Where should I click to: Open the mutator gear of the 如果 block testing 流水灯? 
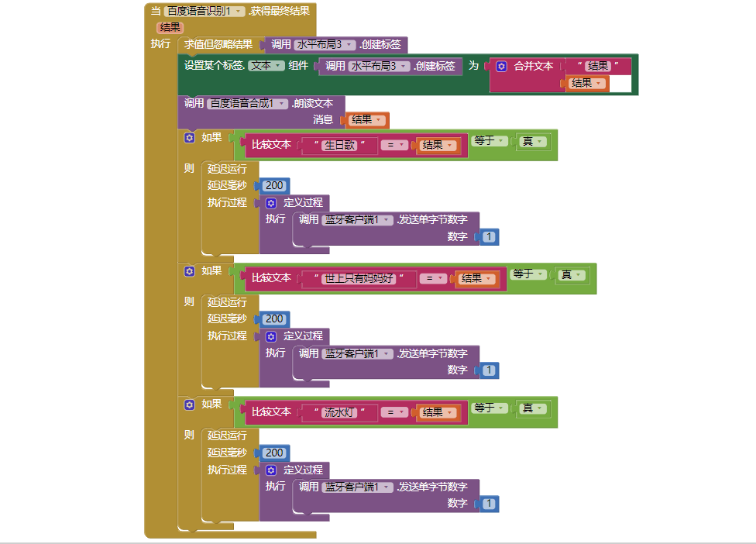pos(190,405)
